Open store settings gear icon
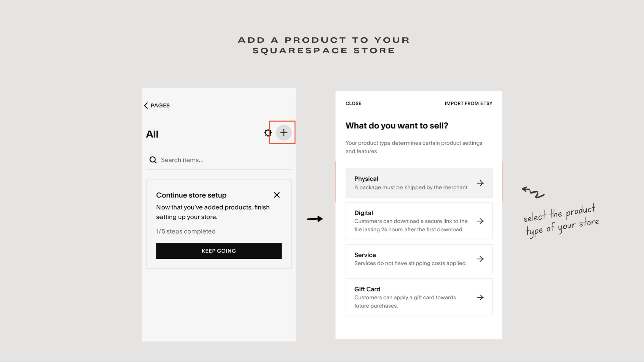This screenshot has height=362, width=644. click(268, 133)
